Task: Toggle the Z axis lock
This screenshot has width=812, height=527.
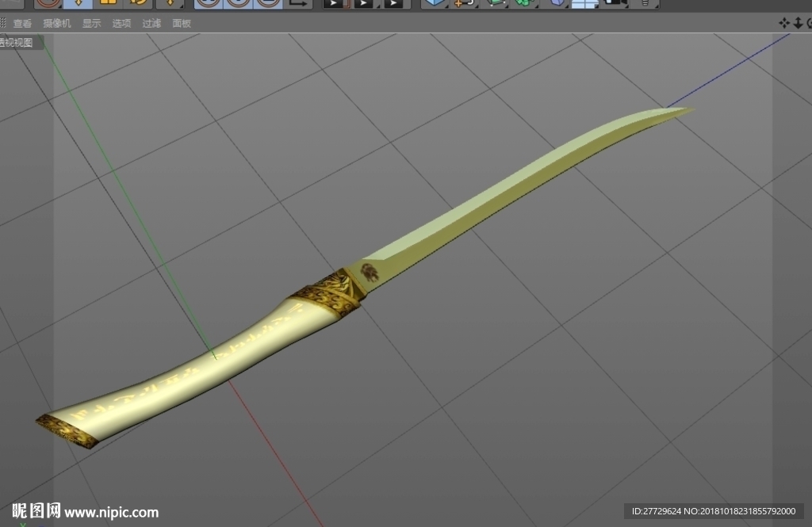Action: pos(268,3)
